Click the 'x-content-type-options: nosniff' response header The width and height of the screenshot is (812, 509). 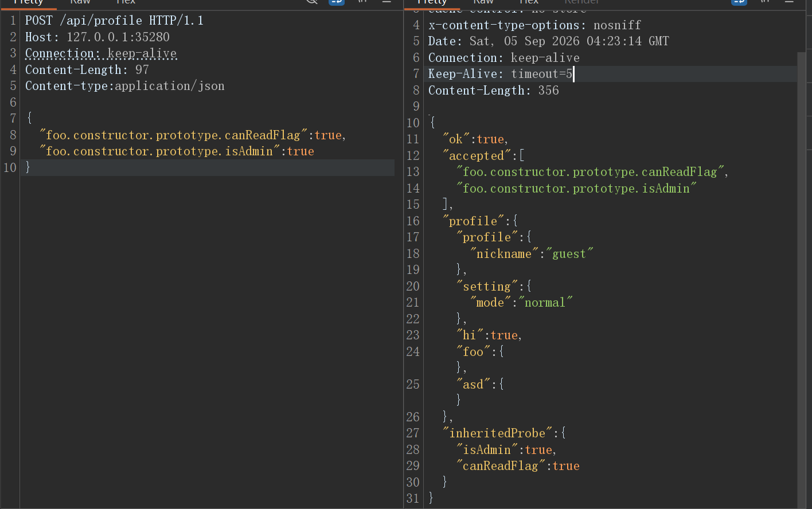534,25
